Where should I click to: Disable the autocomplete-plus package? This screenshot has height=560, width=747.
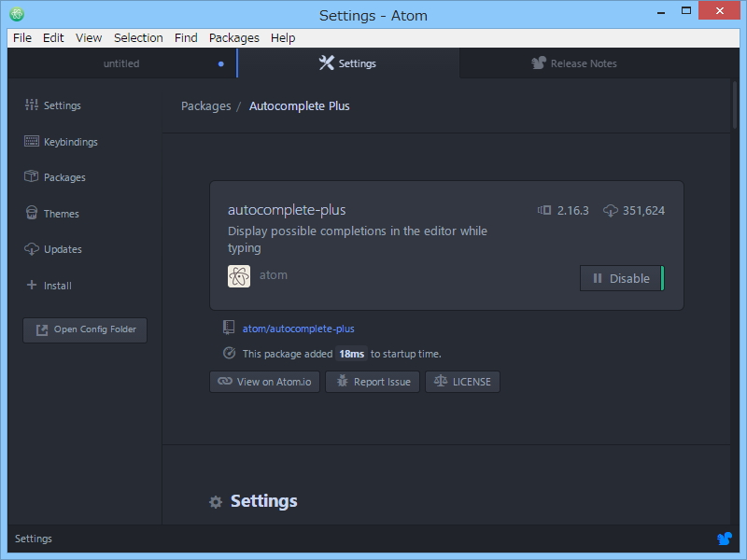pos(622,278)
